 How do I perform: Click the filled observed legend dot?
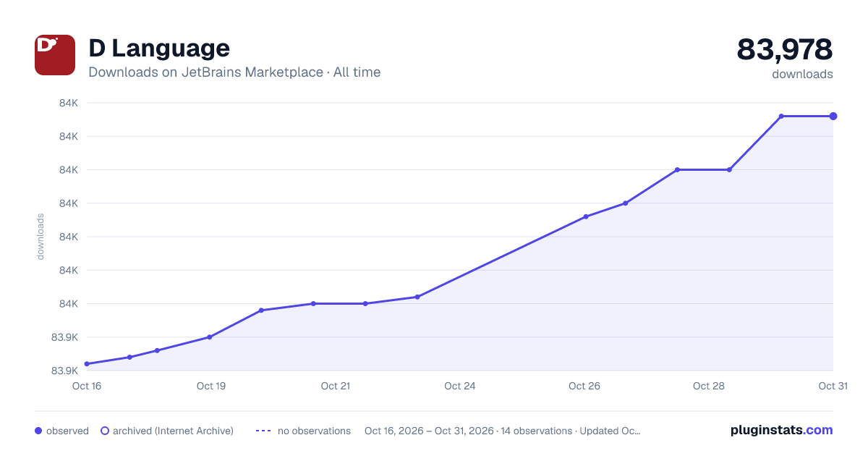(x=38, y=431)
